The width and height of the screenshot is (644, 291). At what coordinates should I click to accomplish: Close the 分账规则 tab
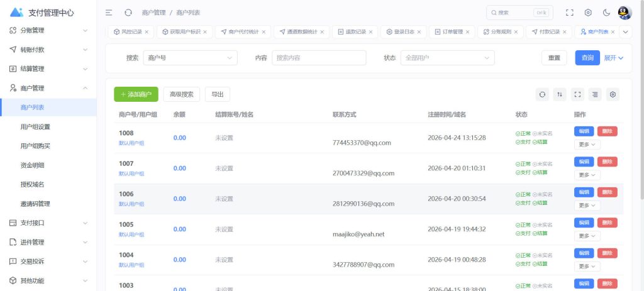click(516, 32)
